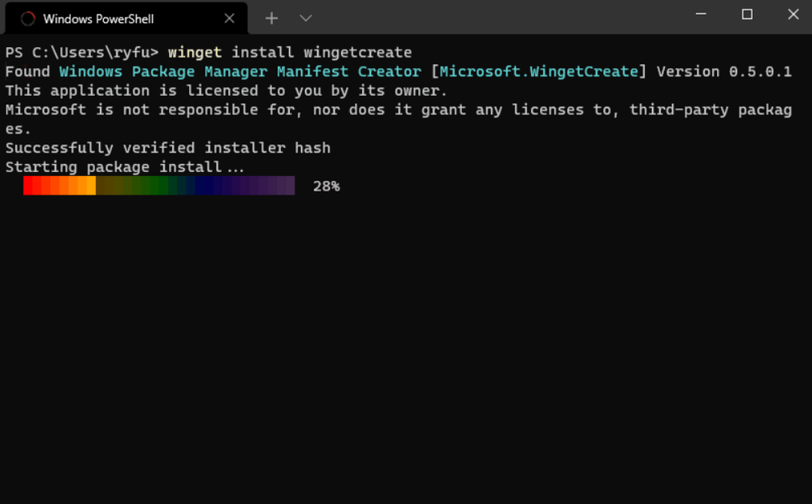Open a new tab with the plus icon

point(271,19)
